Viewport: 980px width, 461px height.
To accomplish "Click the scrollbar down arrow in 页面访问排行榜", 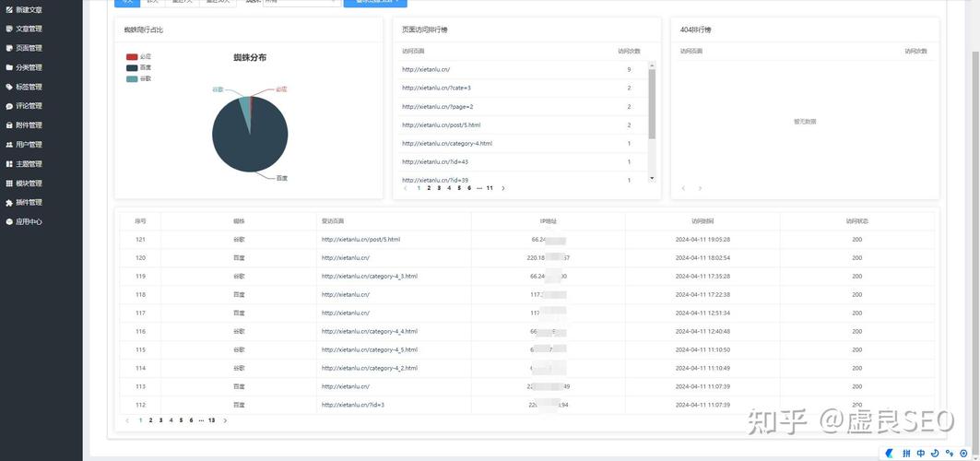I will coord(652,178).
